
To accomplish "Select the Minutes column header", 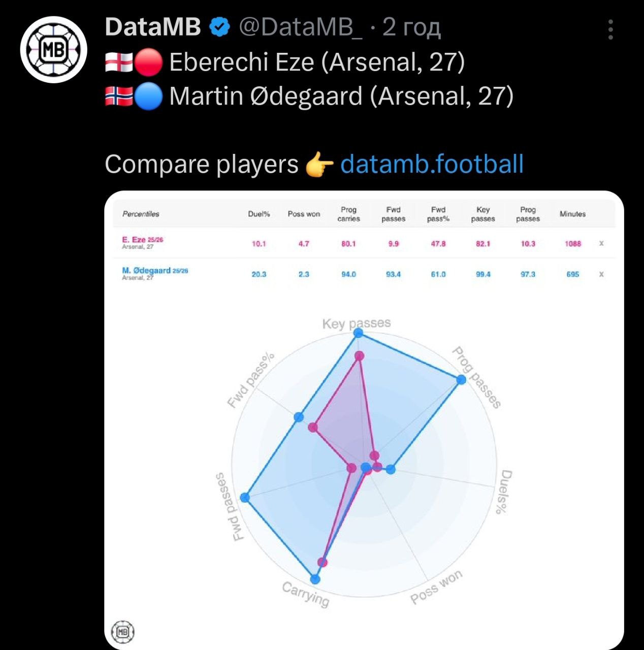I will point(572,214).
